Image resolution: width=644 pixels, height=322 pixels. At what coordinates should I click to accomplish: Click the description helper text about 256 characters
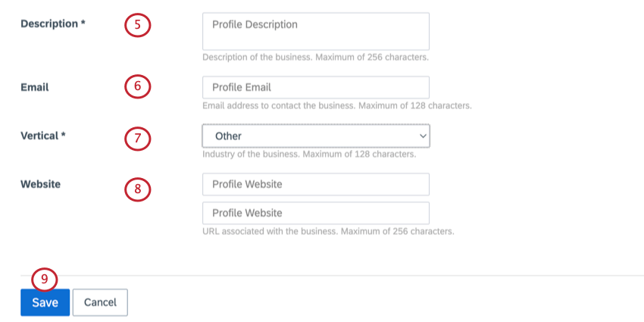(x=315, y=57)
